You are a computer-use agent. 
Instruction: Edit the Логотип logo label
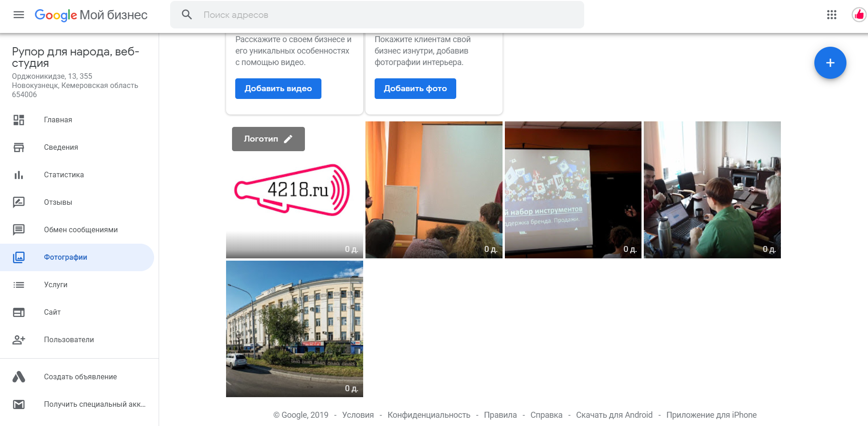point(268,139)
